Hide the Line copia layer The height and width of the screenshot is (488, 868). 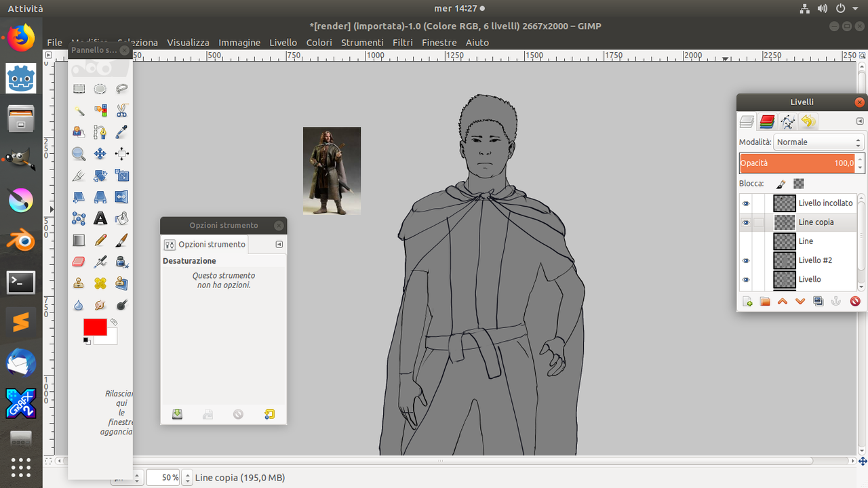click(746, 222)
